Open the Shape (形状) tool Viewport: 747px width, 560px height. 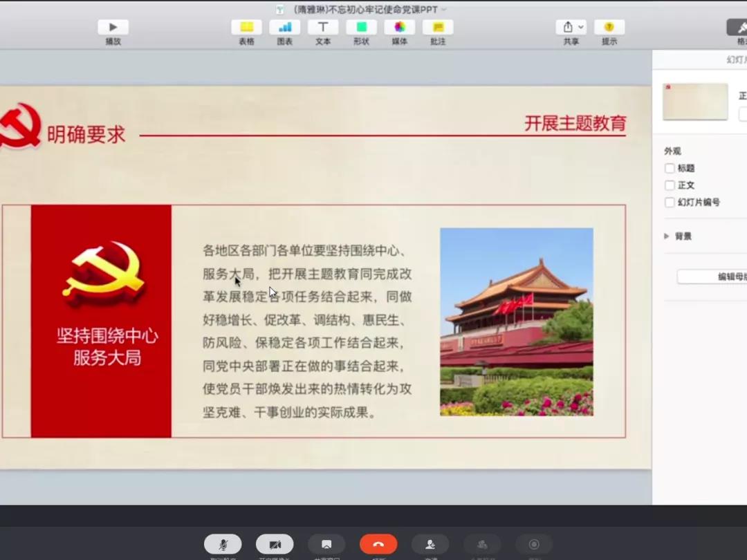tap(361, 28)
